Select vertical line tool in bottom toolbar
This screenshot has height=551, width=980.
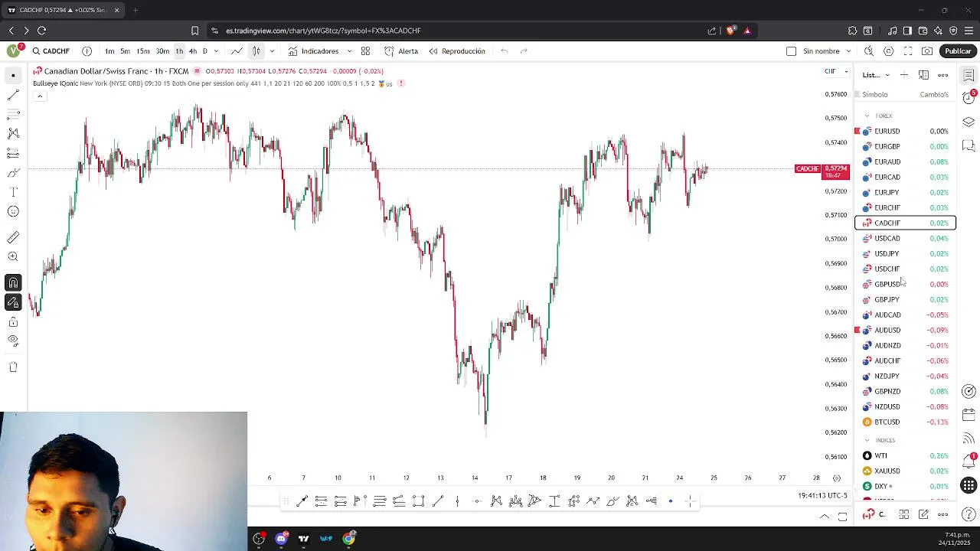[457, 501]
